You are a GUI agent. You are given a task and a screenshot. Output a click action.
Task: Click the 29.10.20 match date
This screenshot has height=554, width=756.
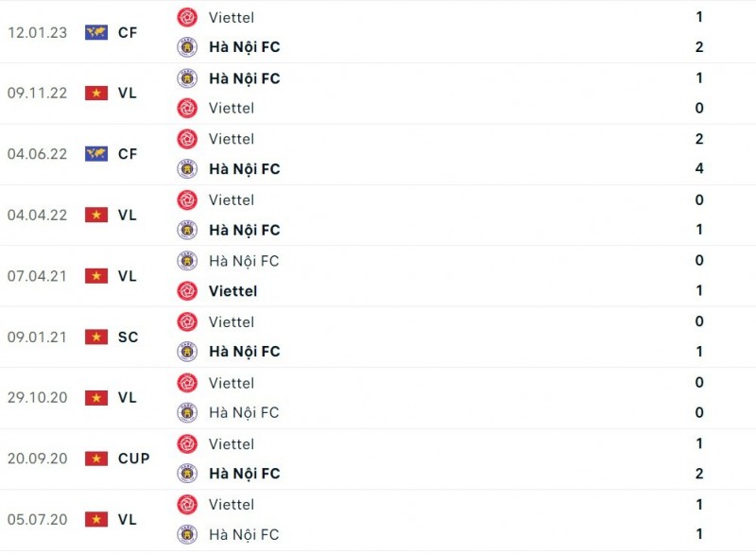[x=38, y=398]
